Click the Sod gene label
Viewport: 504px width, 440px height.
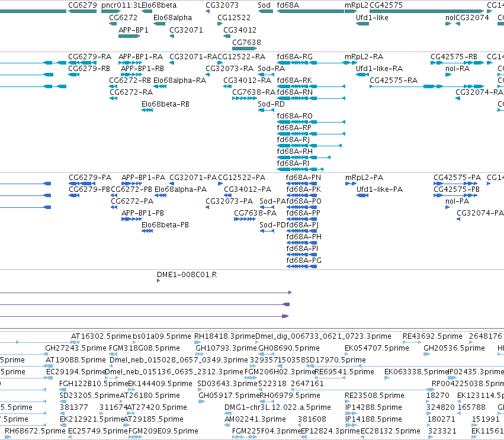coord(264,5)
